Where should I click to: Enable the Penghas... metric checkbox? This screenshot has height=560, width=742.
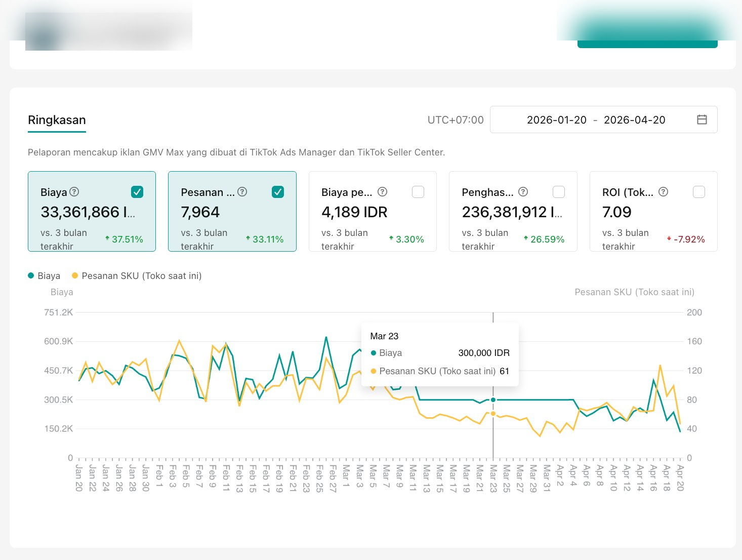(x=559, y=192)
